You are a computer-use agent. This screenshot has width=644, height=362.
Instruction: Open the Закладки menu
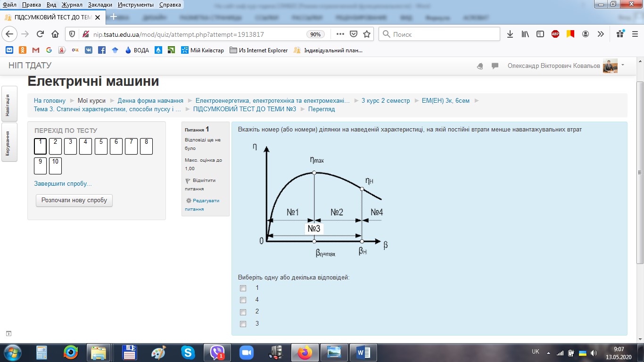tap(100, 5)
